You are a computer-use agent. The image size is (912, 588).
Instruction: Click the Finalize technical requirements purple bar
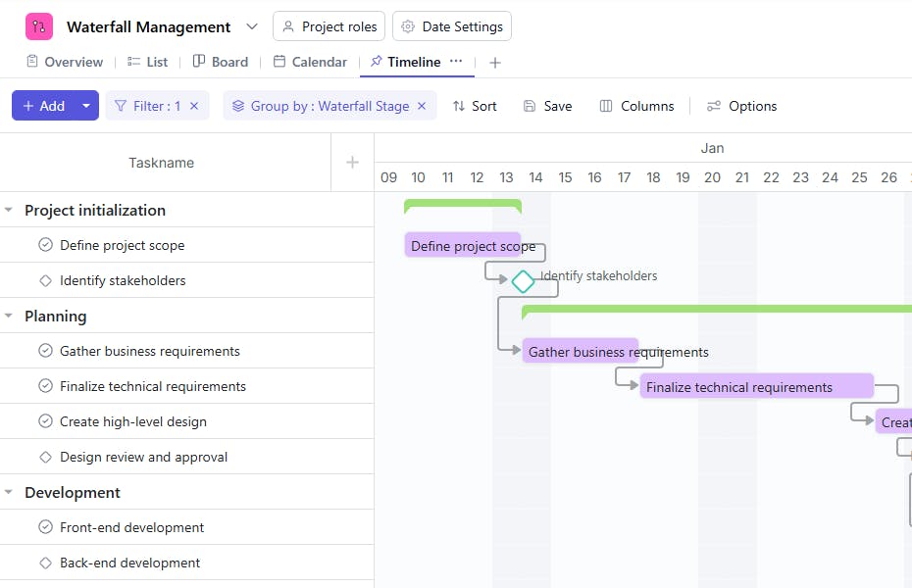pyautogui.click(x=756, y=387)
